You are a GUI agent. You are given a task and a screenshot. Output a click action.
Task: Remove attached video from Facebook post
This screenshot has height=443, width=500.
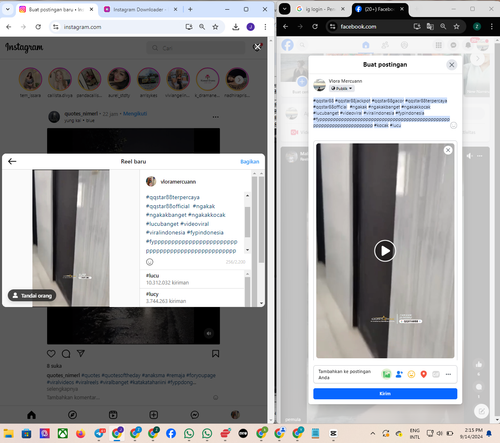click(448, 150)
